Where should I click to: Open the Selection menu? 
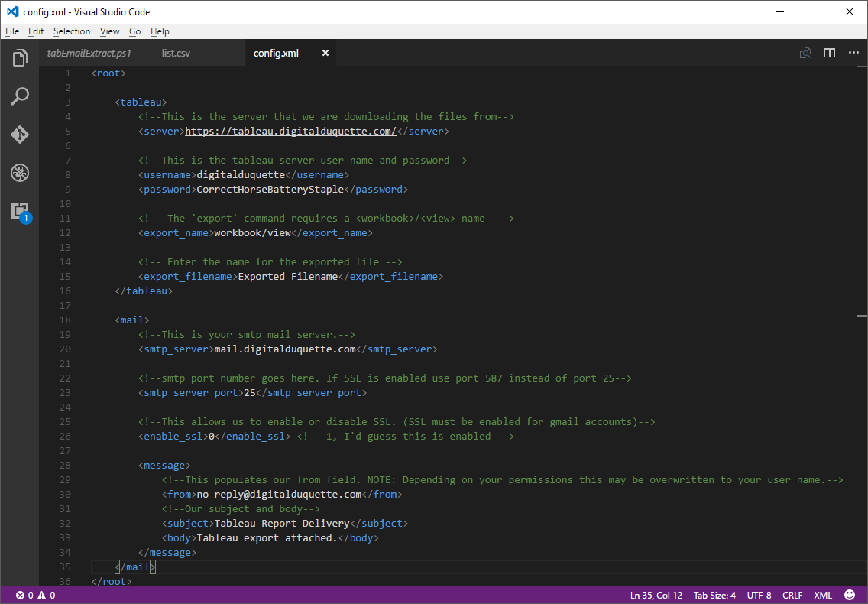pos(72,31)
